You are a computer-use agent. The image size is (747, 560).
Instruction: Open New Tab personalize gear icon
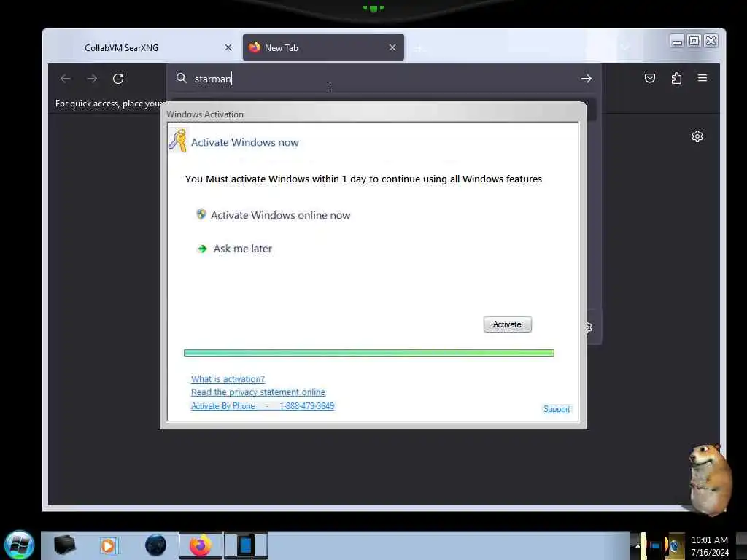[697, 136]
